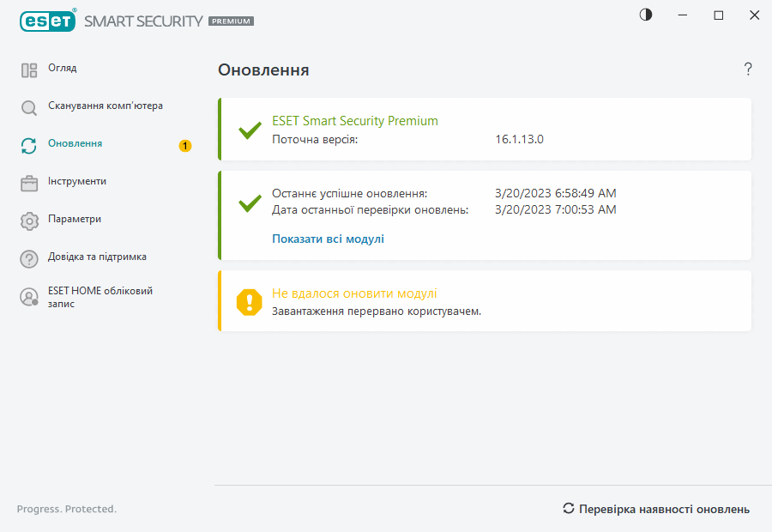
Task: Click the Overview (Огляд) dashboard icon
Action: [29, 70]
